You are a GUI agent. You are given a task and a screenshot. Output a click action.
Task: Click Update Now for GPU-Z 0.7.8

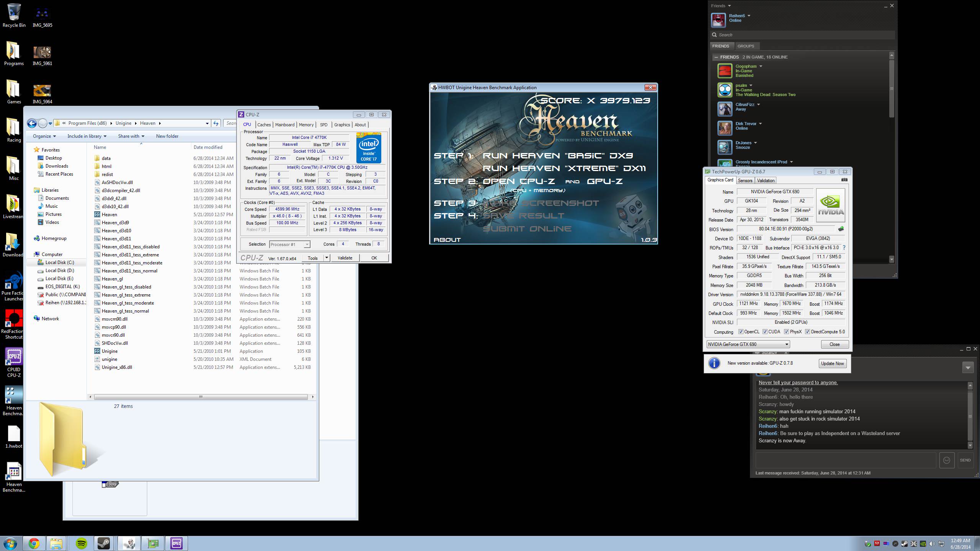(x=832, y=364)
